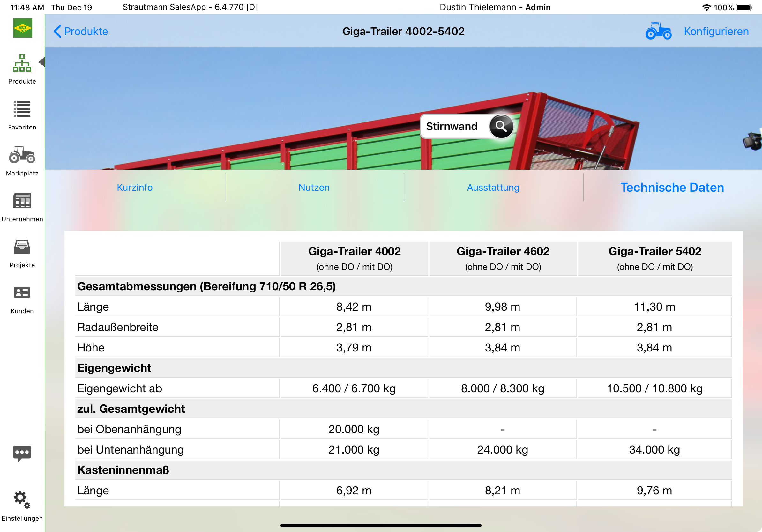This screenshot has height=532, width=762.
Task: Tap the bei Untenanhängung row label
Action: click(131, 449)
